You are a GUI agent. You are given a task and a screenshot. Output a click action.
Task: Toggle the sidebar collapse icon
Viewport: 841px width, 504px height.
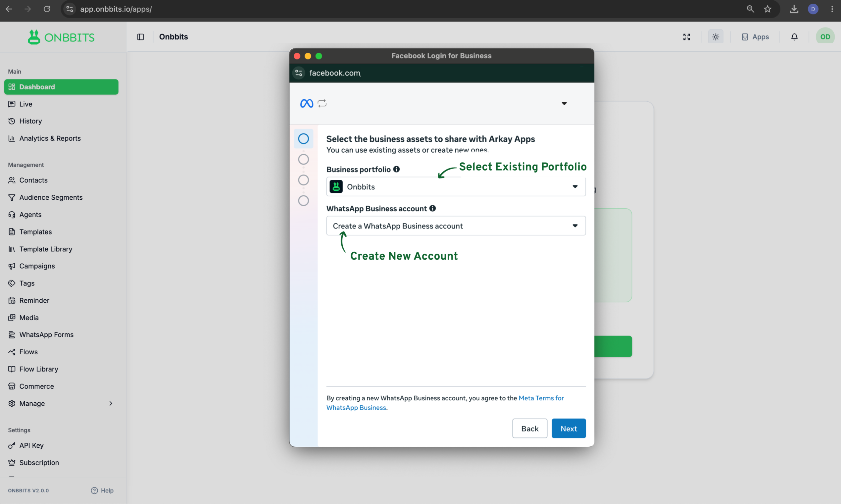[141, 37]
